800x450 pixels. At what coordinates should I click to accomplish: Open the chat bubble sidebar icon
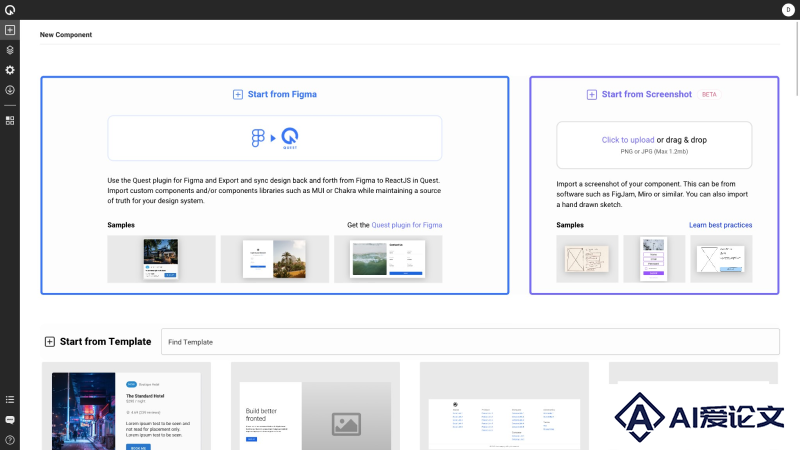pos(10,420)
